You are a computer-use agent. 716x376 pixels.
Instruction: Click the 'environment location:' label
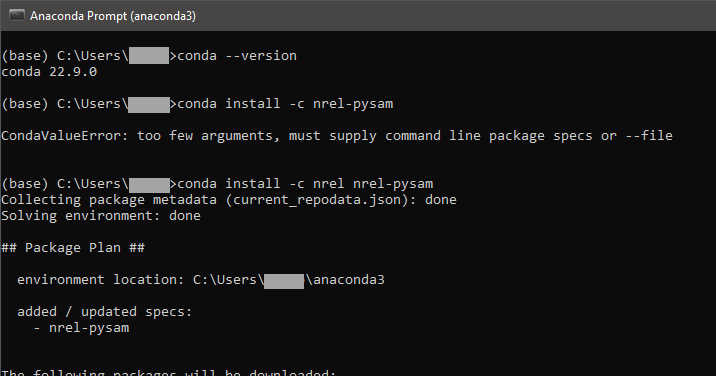click(x=100, y=280)
